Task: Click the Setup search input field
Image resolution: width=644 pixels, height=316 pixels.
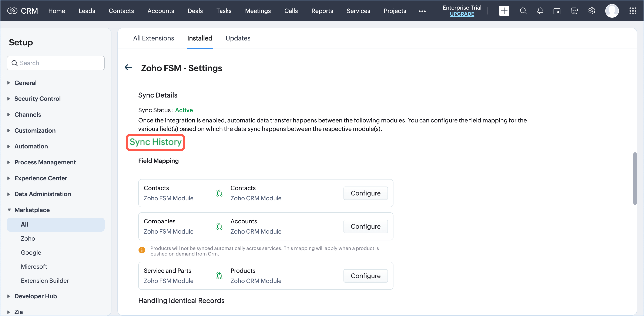Action: [56, 63]
